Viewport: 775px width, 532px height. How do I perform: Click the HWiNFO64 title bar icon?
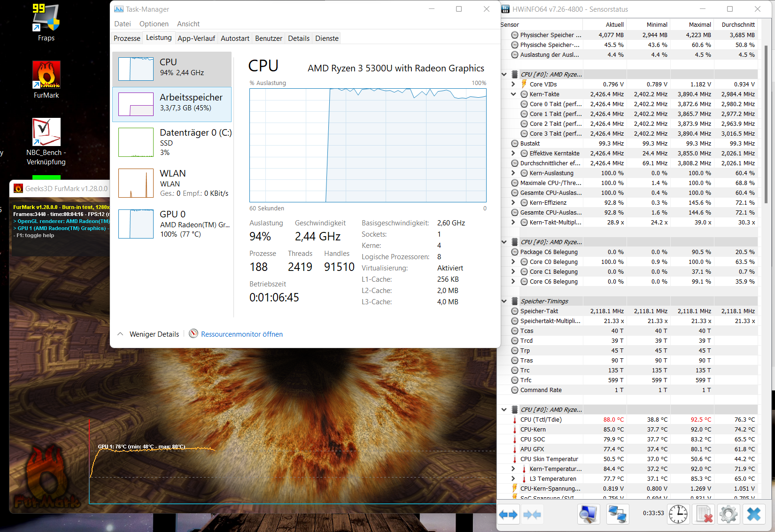pyautogui.click(x=505, y=9)
